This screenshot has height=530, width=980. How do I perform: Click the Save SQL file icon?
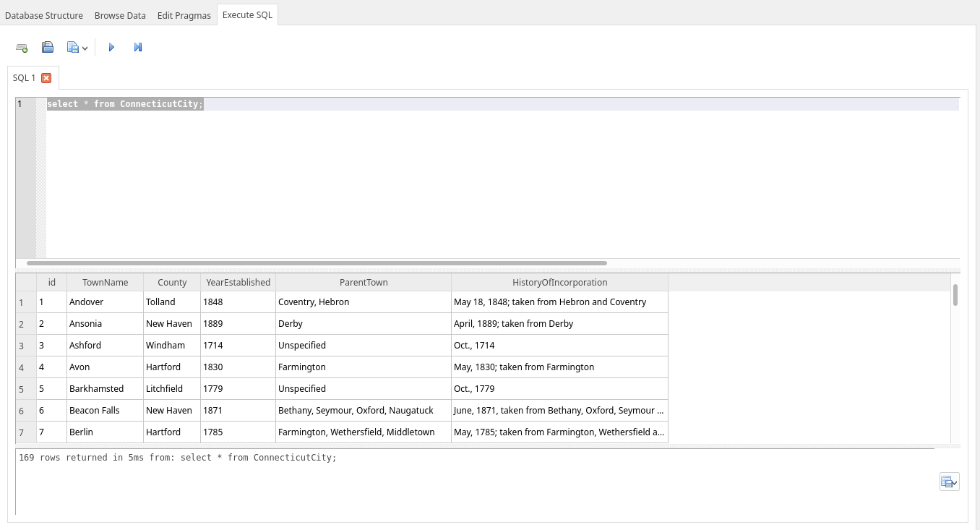click(73, 48)
